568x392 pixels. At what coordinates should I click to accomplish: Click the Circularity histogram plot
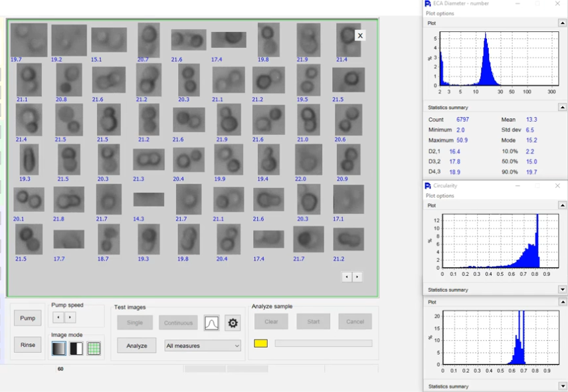(x=500, y=241)
